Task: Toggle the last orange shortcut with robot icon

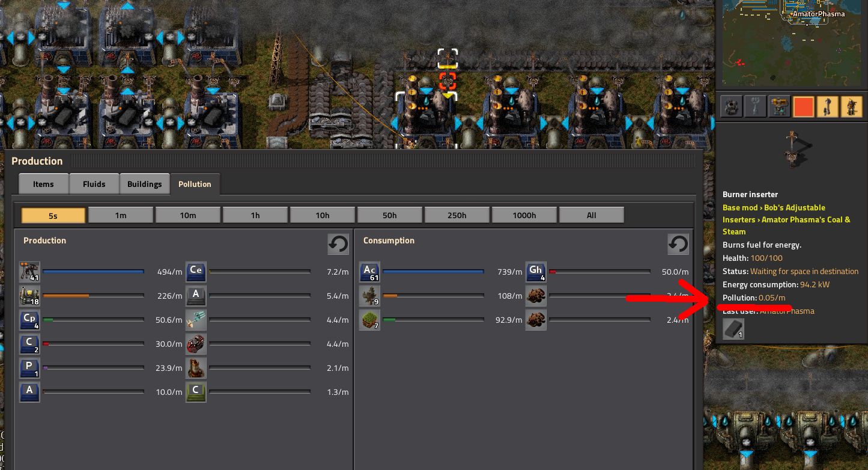Action: [x=851, y=106]
